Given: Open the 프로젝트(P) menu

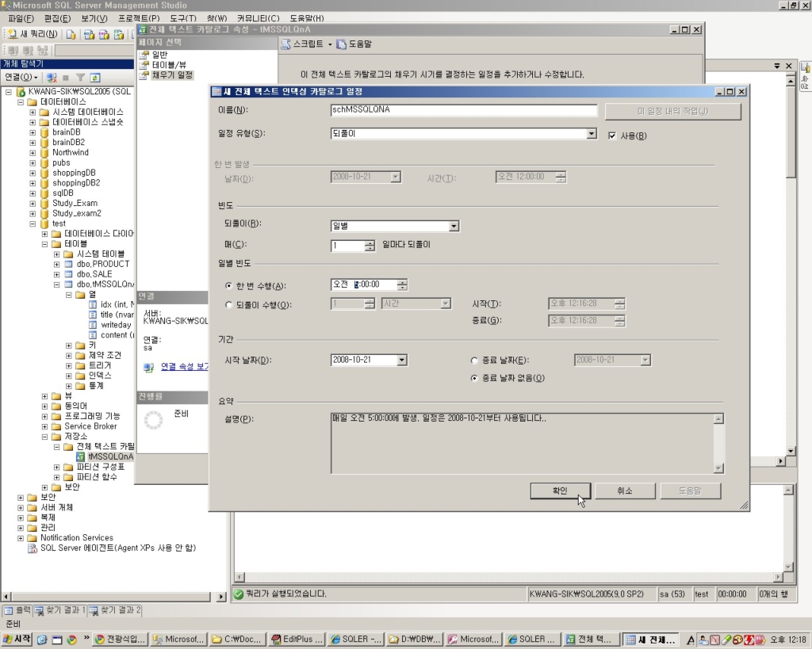Looking at the screenshot, I should pyautogui.click(x=139, y=18).
